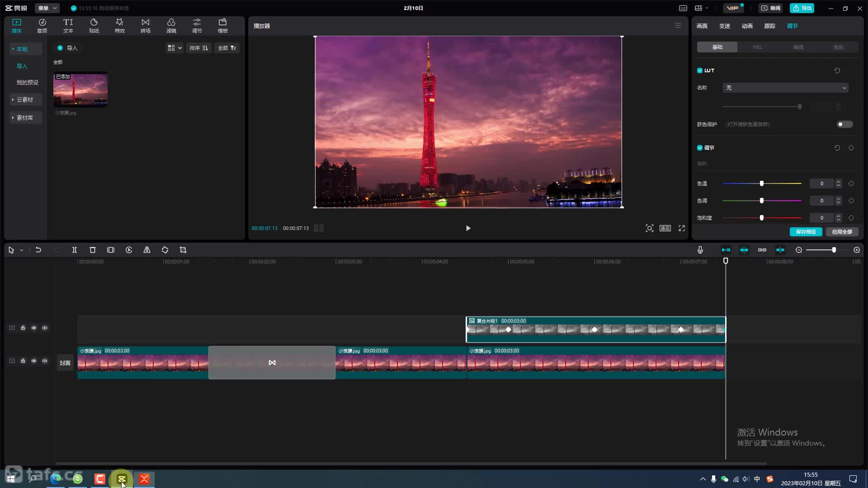This screenshot has height=488, width=868.
Task: Open the 菜单 menu dropdown
Action: coord(47,8)
